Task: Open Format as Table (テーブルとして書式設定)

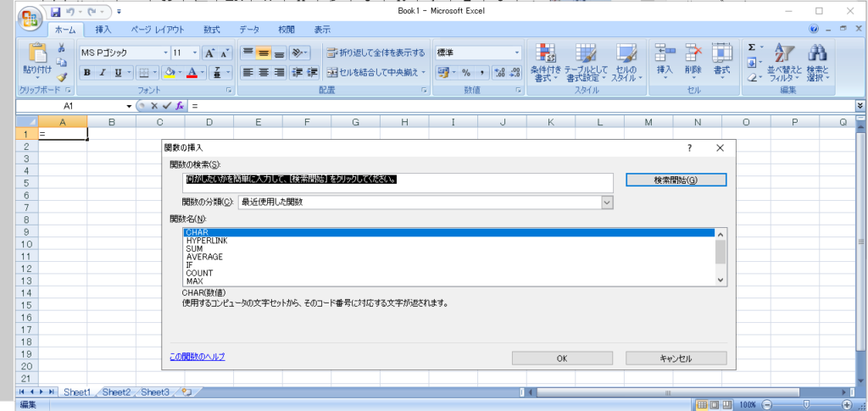Action: point(586,63)
